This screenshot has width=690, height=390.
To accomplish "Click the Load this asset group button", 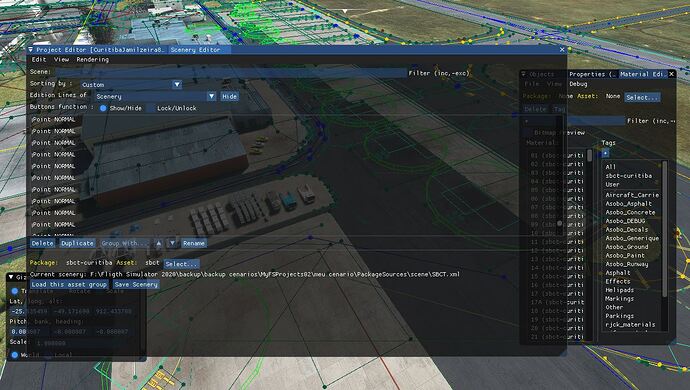I will (x=69, y=284).
